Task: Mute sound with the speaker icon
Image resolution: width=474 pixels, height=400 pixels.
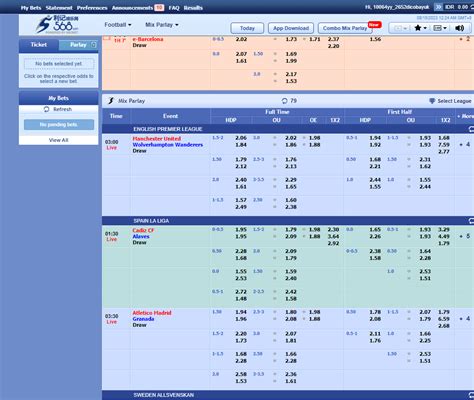Action: point(459,28)
